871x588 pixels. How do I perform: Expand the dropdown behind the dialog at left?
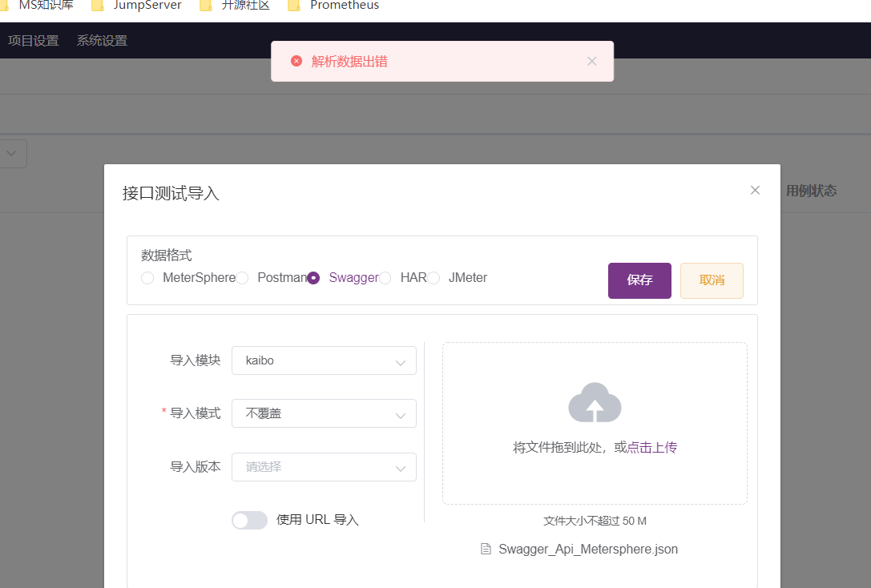12,154
